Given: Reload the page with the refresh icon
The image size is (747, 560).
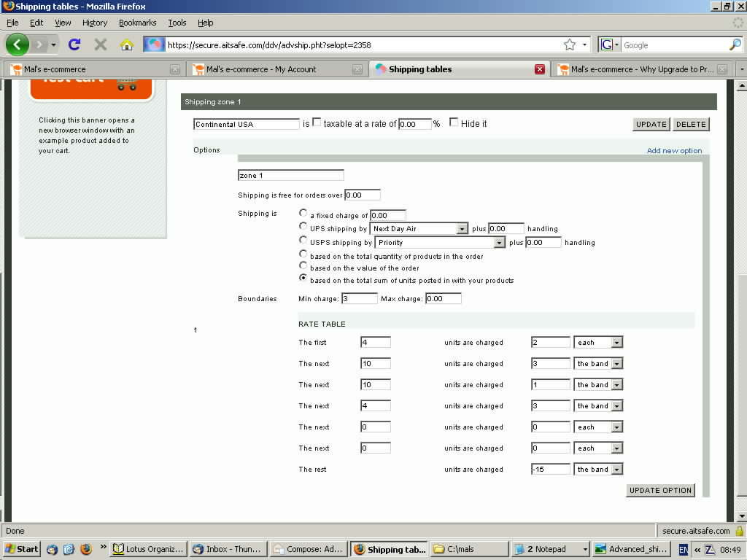Looking at the screenshot, I should click(x=74, y=44).
